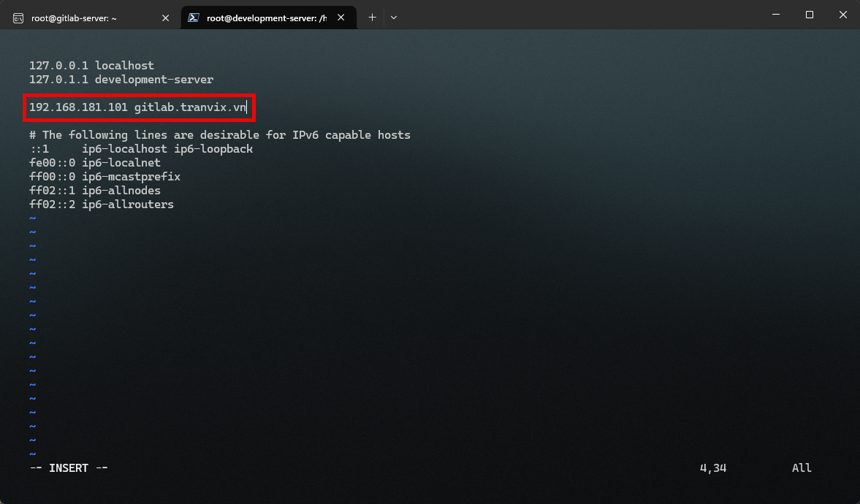860x504 pixels.
Task: Click the 127.0.1.1 development-server entry
Action: 121,80
